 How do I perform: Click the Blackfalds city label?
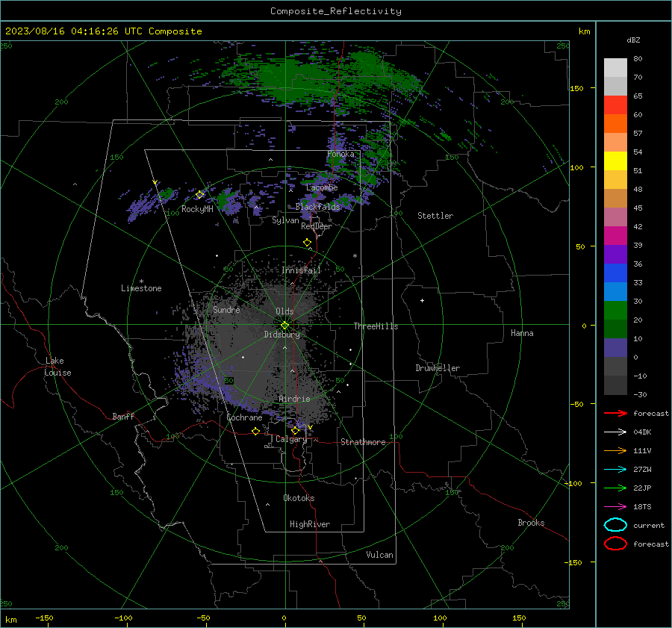tap(317, 207)
